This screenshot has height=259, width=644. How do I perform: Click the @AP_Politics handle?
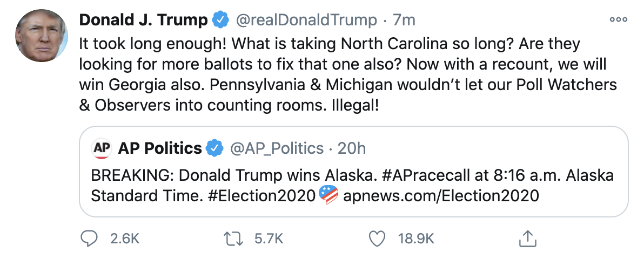[277, 148]
